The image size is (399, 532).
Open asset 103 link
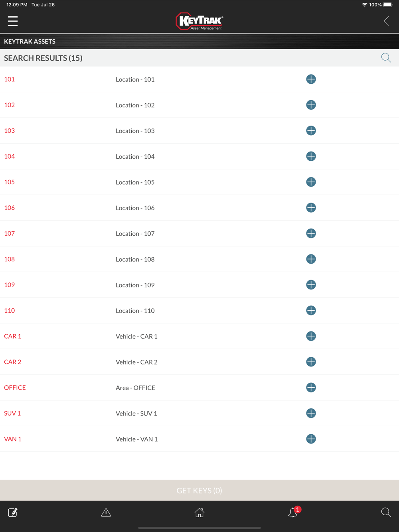click(10, 131)
